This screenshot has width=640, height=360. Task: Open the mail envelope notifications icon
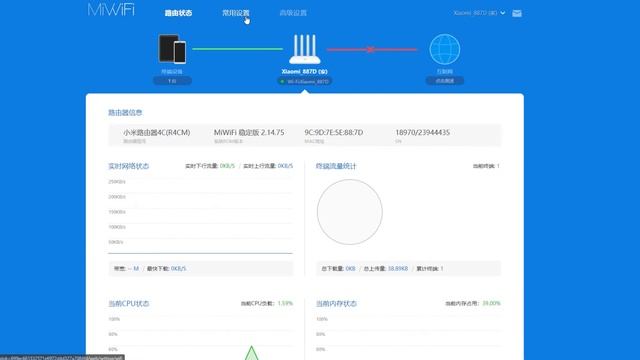point(517,13)
